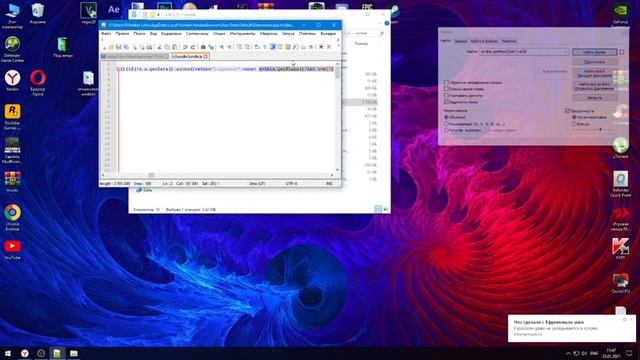Viewport: 640px width, 360px height.
Task: Click the Подсчитать button
Action: click(x=594, y=62)
